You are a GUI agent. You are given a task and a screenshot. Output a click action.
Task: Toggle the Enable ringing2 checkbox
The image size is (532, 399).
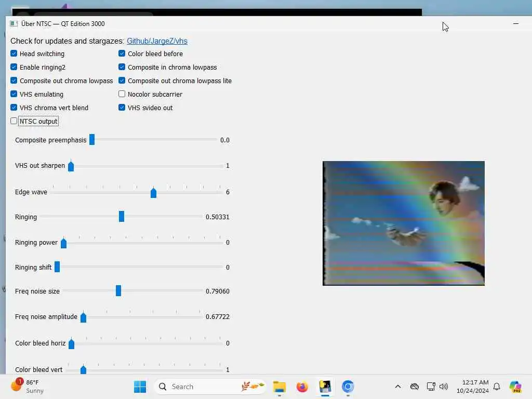pos(14,67)
